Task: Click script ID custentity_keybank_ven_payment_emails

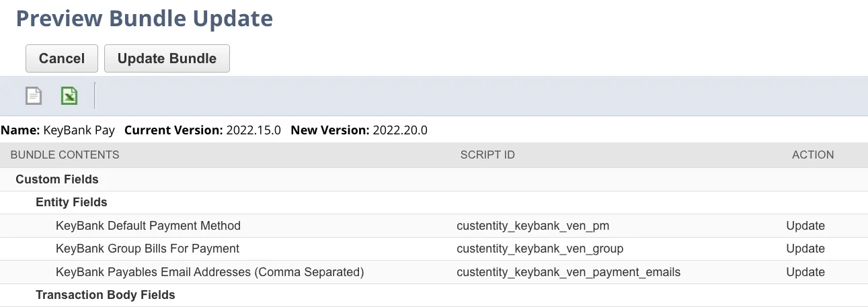Action: coord(568,272)
